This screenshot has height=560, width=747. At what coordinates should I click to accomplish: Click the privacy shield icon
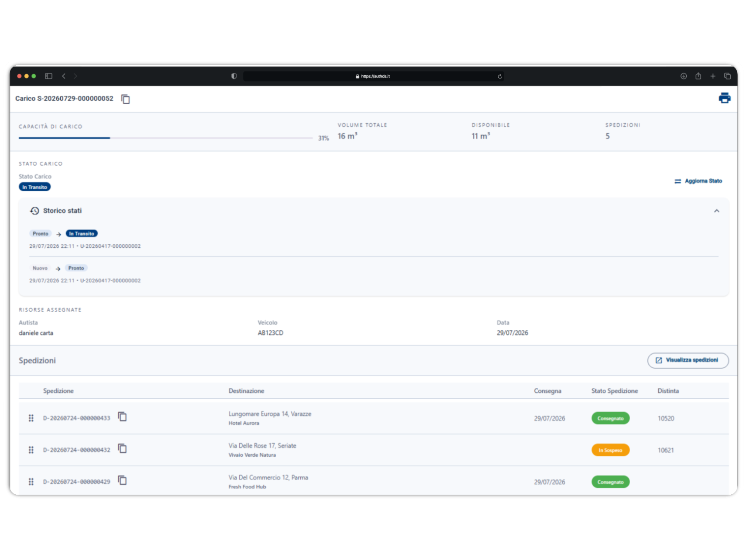234,76
